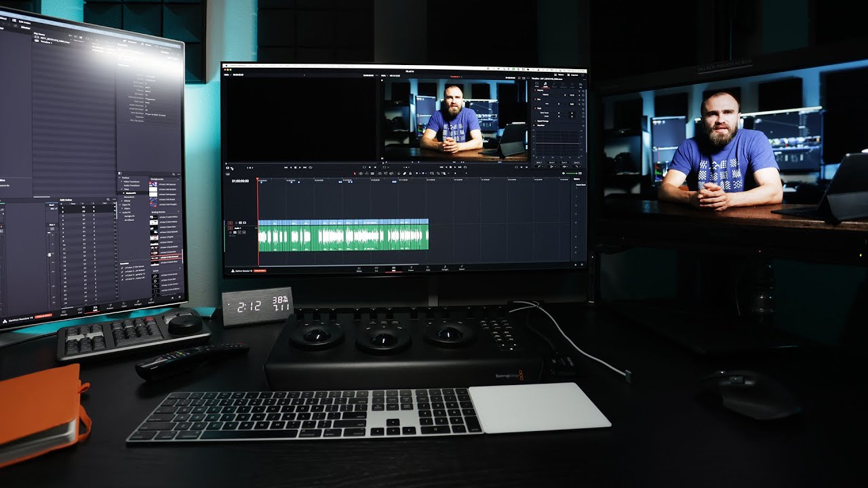Click the Overwrite Clip toolbar icon
The image size is (868, 488).
pos(385,173)
